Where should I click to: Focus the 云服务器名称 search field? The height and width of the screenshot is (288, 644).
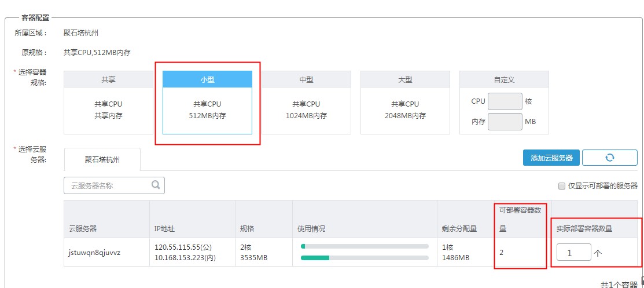(108, 185)
